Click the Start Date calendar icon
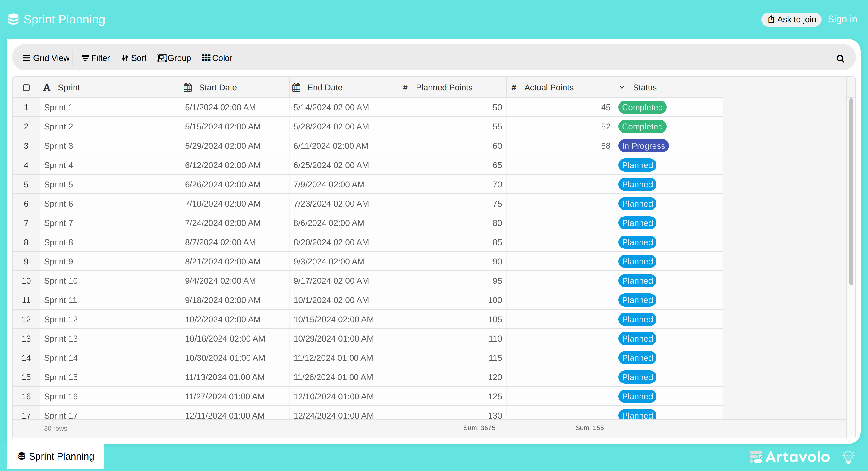This screenshot has height=471, width=868. click(188, 88)
